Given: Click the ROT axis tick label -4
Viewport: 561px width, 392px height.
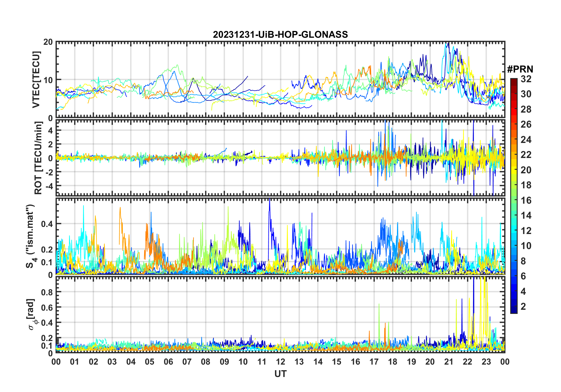Looking at the screenshot, I should tap(49, 186).
